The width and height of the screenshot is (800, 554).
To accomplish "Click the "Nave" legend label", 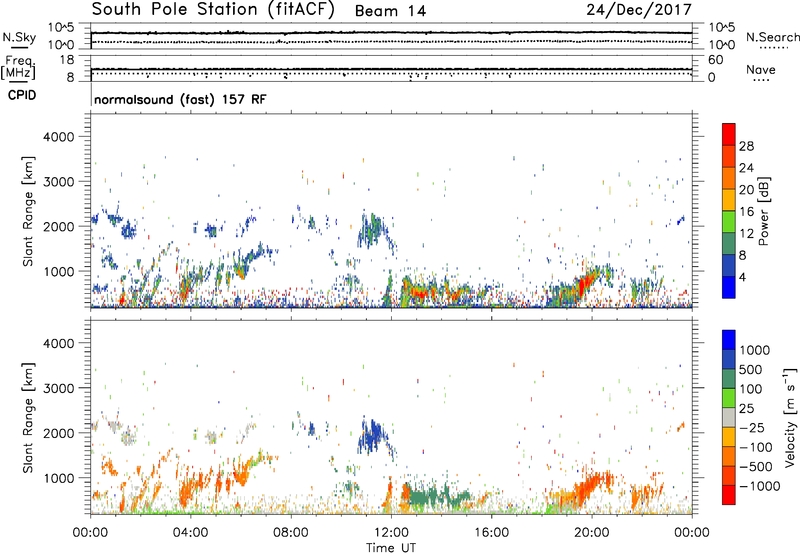I will (761, 69).
